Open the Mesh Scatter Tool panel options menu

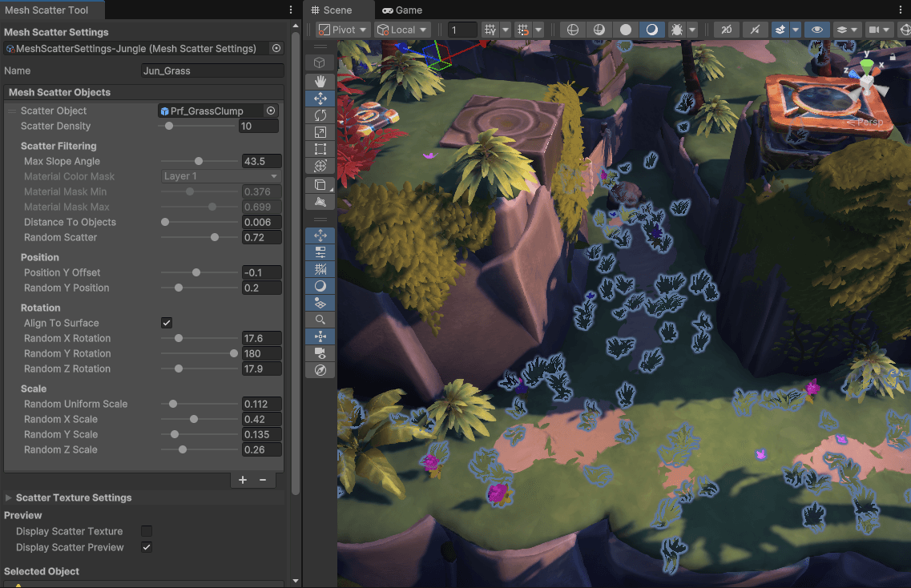[x=291, y=10]
